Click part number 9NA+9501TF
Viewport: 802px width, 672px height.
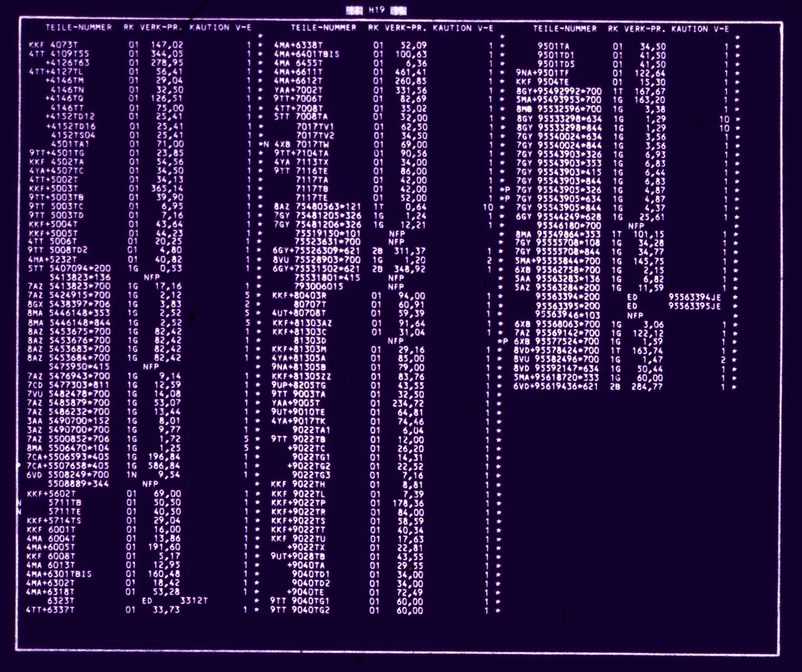[543, 73]
